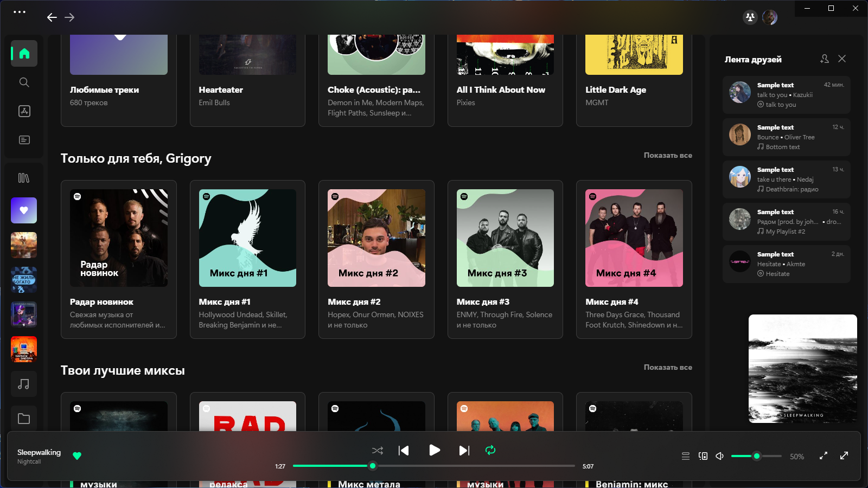Open the music note playlist in sidebar

coord(24,384)
